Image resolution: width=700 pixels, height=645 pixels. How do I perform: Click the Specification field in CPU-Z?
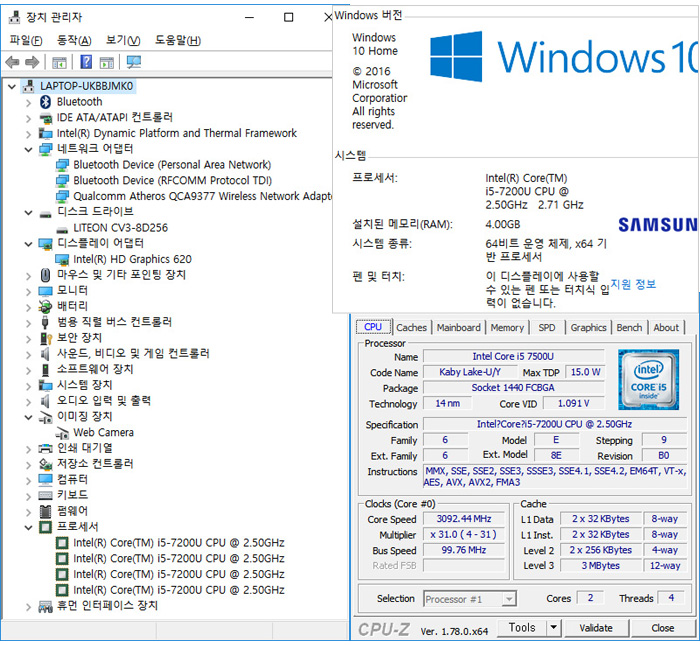[554, 424]
